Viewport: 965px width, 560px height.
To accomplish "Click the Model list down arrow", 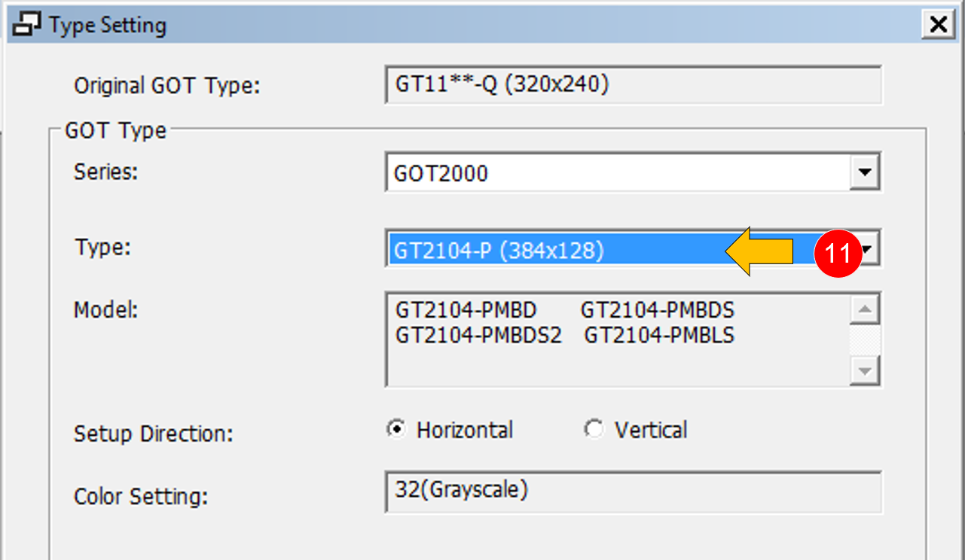I will pyautogui.click(x=864, y=370).
